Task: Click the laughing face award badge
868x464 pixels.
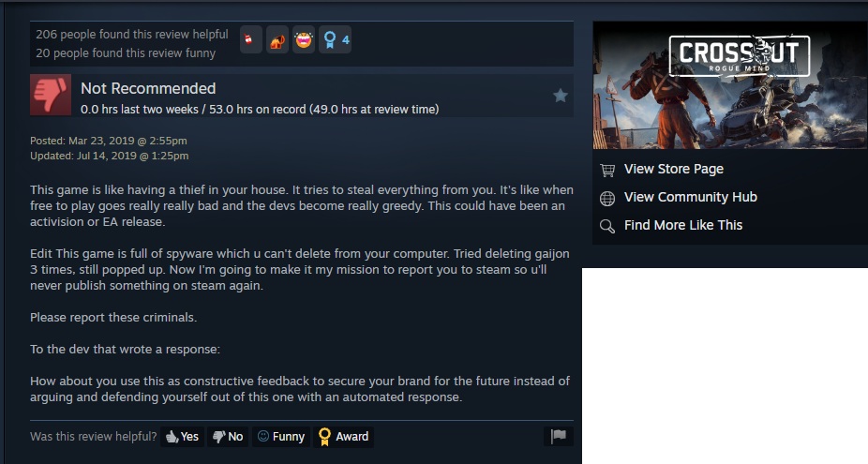Action: (x=304, y=40)
